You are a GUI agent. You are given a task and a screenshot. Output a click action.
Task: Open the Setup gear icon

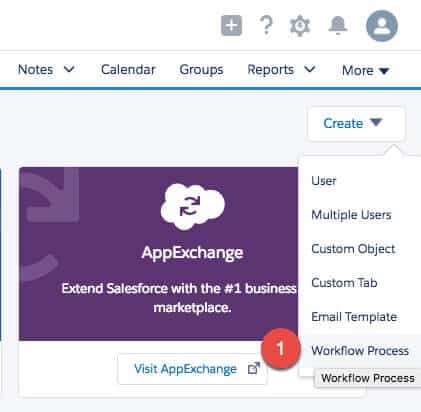[300, 26]
